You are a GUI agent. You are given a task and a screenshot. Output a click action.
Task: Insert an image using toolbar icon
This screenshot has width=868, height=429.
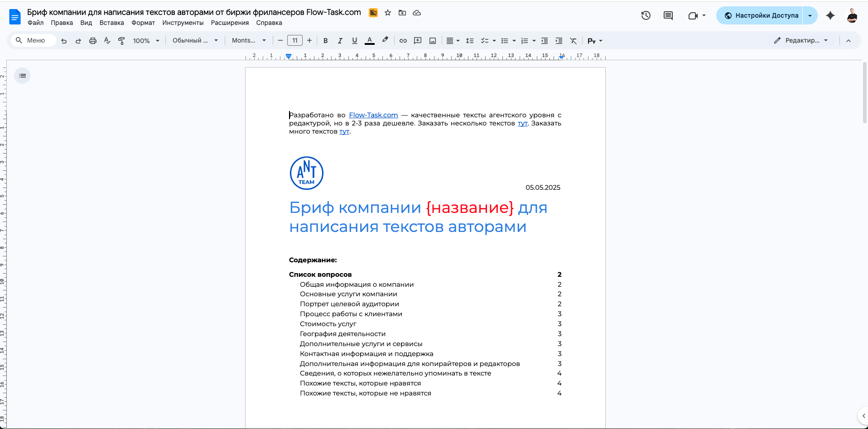click(x=433, y=41)
